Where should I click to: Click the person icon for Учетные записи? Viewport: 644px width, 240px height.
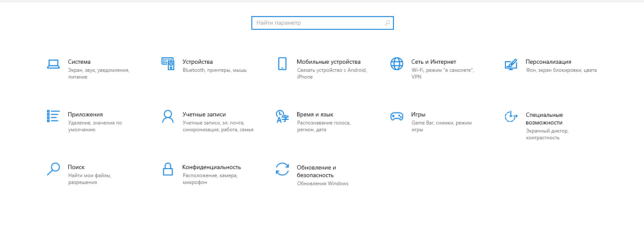[168, 116]
